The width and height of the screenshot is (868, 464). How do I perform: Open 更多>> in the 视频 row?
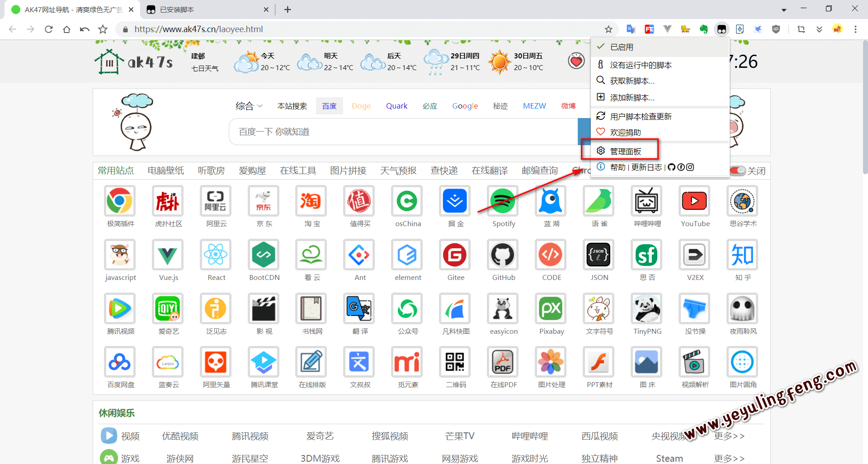(729, 436)
